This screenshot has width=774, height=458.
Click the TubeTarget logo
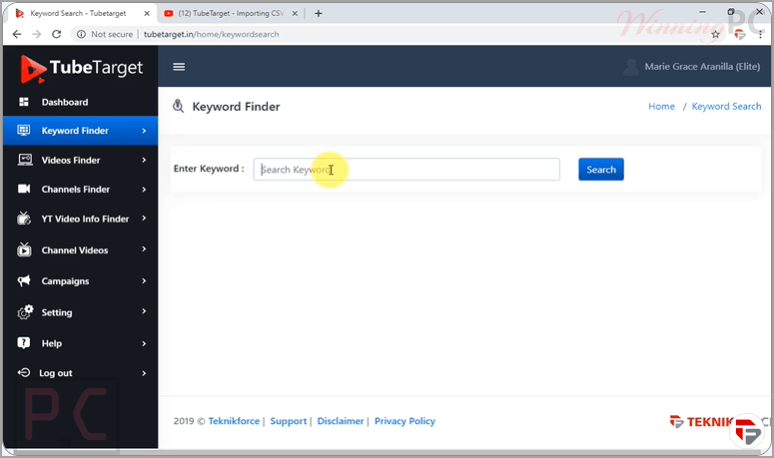coord(81,69)
